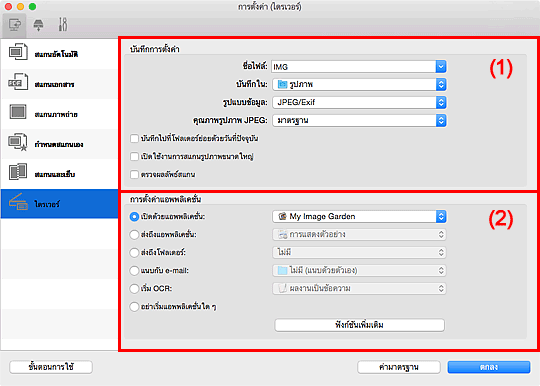Click the ขั้นตอนการใช้ instructions button

51,367
